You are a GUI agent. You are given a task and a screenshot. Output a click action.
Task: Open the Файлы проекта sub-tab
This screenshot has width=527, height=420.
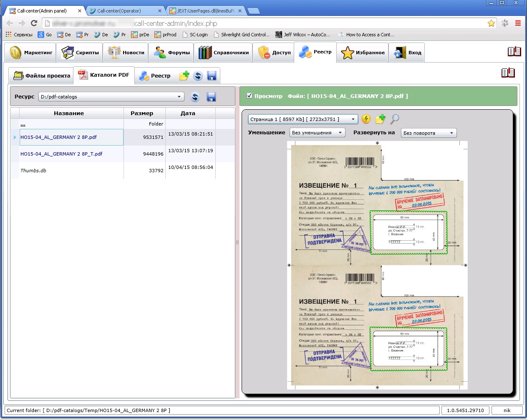(41, 75)
